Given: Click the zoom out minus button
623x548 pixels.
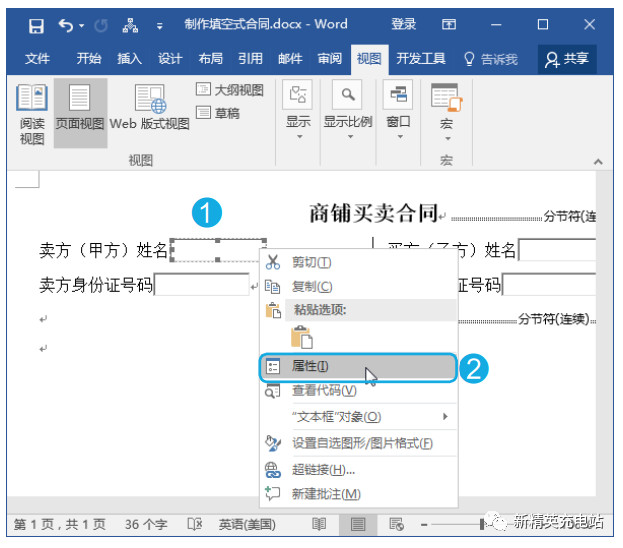Looking at the screenshot, I should tap(424, 525).
